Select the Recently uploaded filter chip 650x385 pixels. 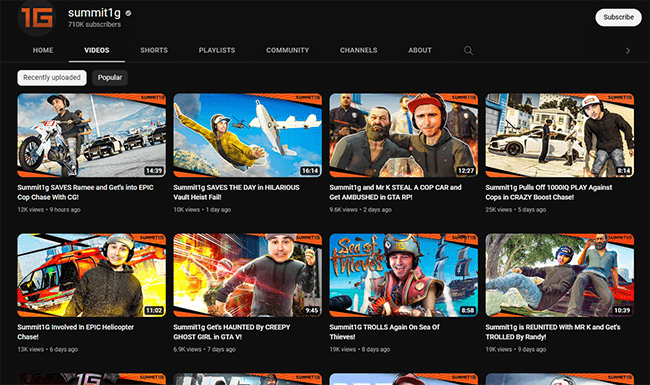coord(52,77)
